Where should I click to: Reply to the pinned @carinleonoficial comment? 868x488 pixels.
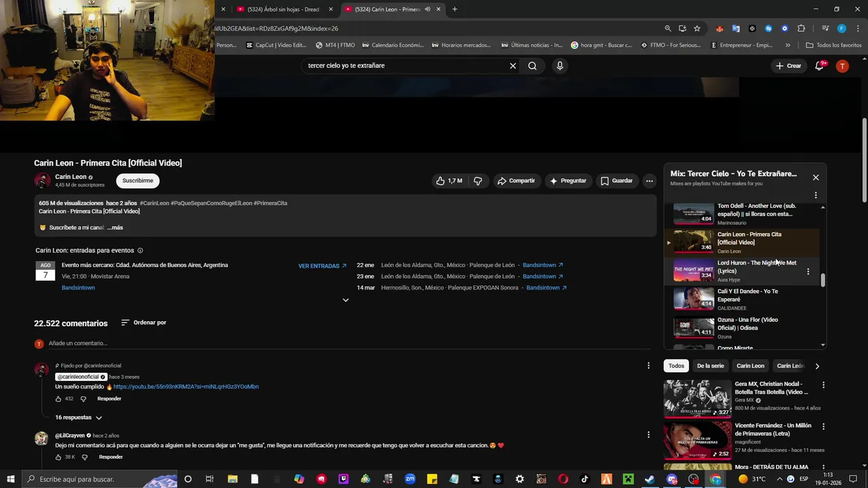coord(109,399)
